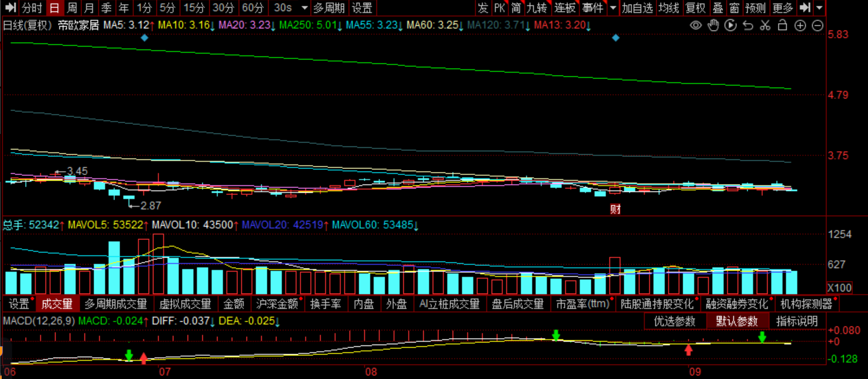Image resolution: width=868 pixels, height=379 pixels.
Task: Activate the hand pan tool icon
Action: [713, 25]
